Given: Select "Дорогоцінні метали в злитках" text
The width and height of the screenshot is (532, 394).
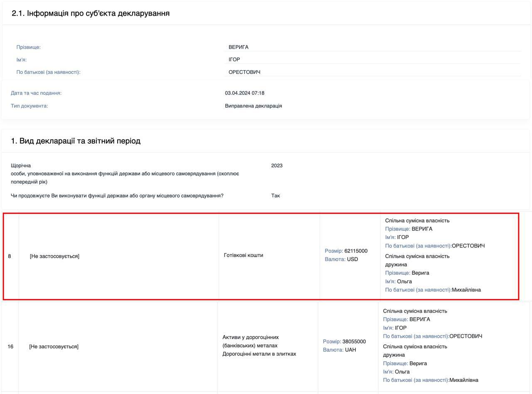Looking at the screenshot, I should coord(259,354).
